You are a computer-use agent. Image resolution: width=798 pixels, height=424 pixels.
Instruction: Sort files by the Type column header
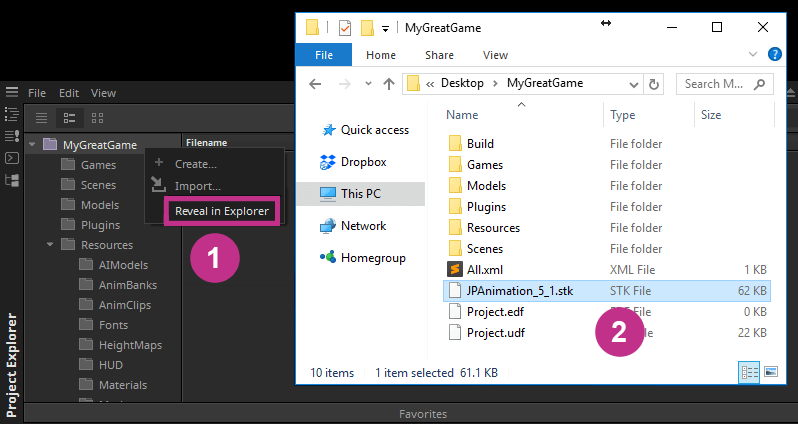point(623,115)
